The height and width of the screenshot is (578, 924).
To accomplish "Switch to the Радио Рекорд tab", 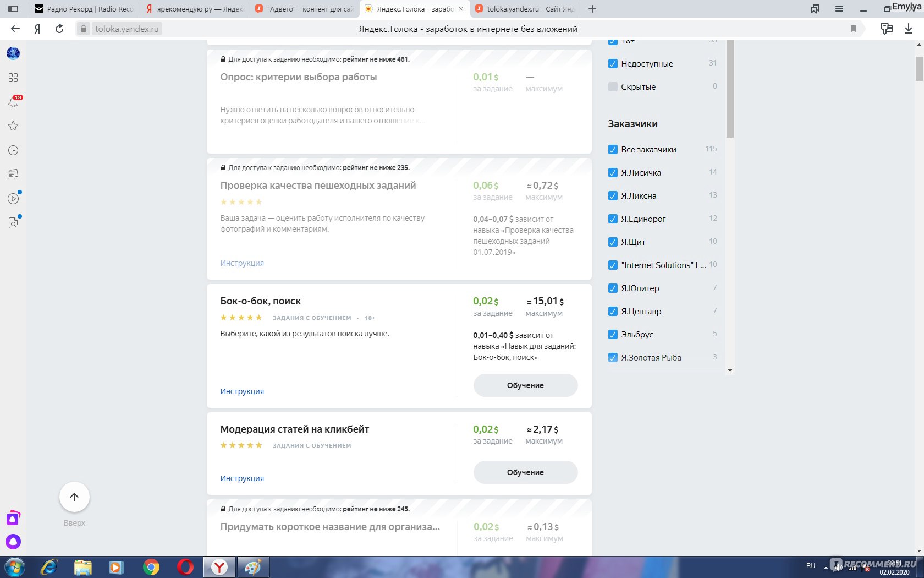I will 84,9.
